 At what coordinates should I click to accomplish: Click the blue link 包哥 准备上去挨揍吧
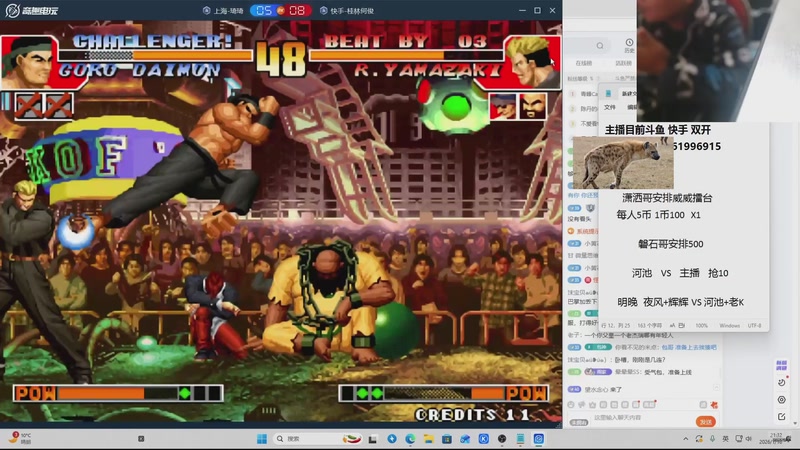point(689,347)
